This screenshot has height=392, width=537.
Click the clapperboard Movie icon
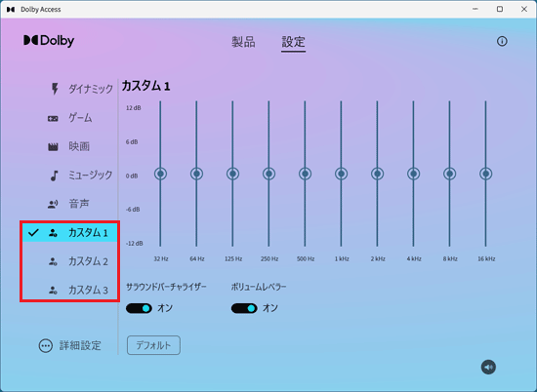coord(53,147)
